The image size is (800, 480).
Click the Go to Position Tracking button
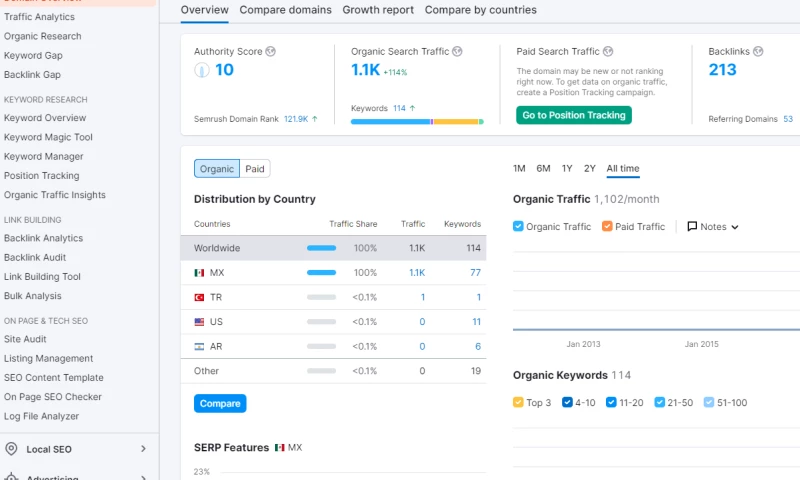tap(573, 115)
